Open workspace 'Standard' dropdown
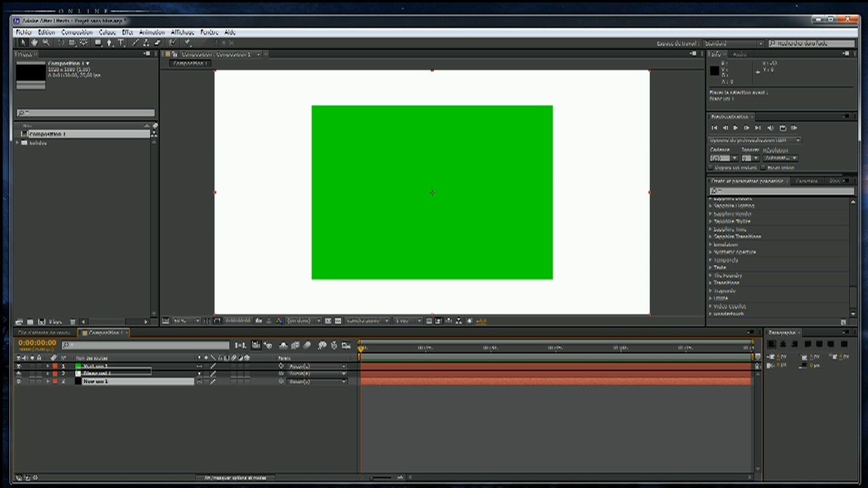Image resolution: width=868 pixels, height=488 pixels. click(733, 43)
